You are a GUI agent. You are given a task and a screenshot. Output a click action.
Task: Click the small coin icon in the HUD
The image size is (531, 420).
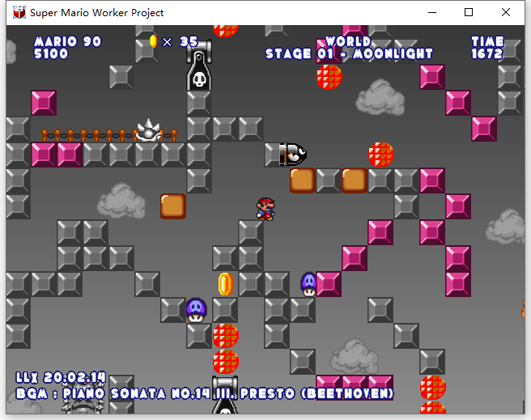[x=154, y=41]
